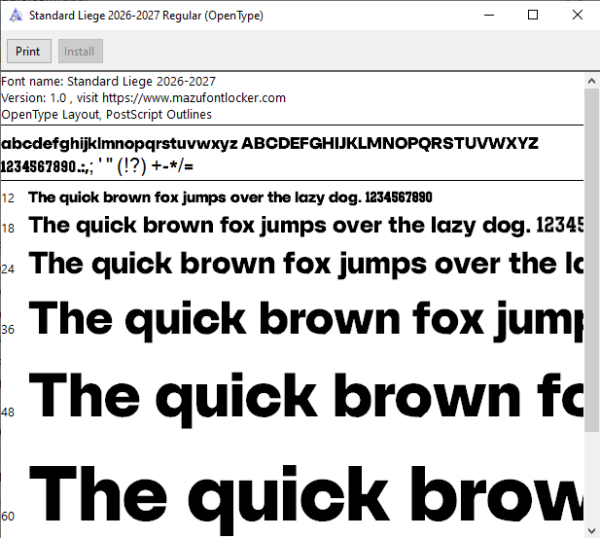Screen dimensions: 600x538
Task: Click the 24-point size label
Action: click(x=8, y=269)
